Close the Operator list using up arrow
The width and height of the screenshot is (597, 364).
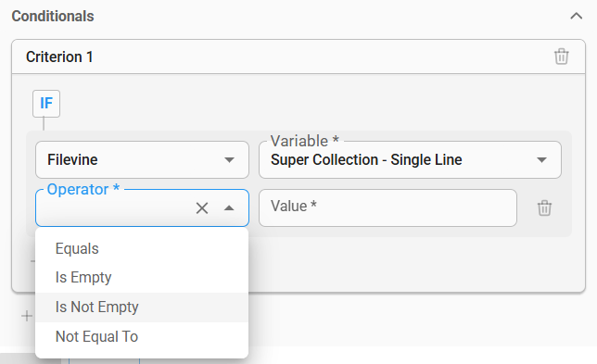pyautogui.click(x=229, y=207)
